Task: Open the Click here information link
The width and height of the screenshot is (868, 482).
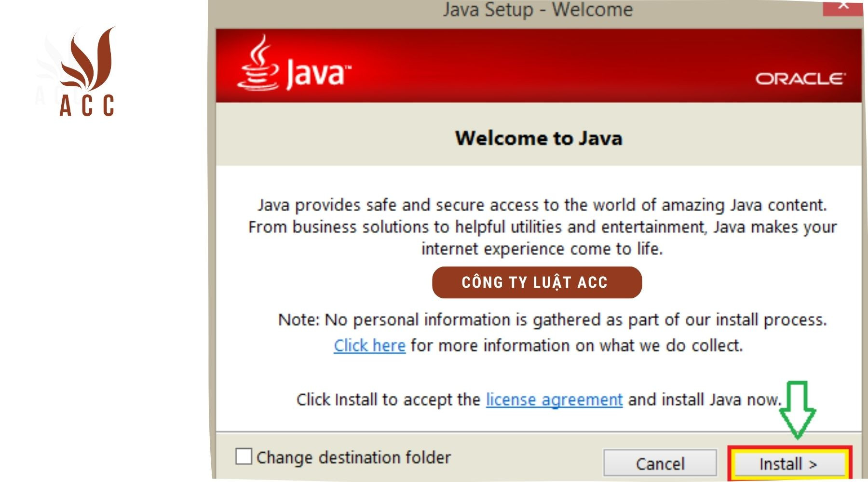Action: point(369,345)
